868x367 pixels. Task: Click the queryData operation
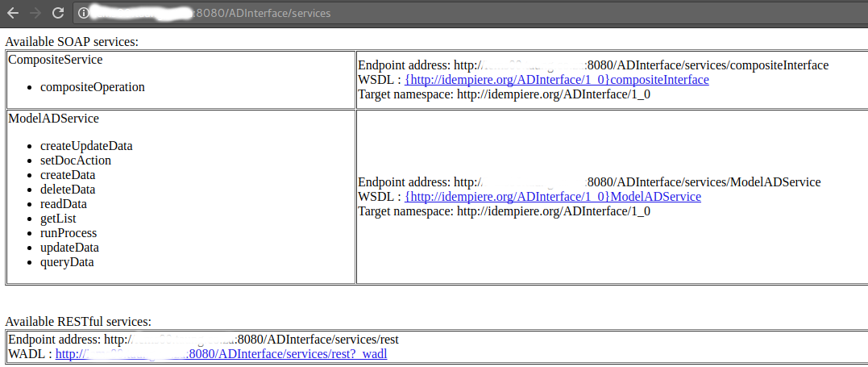67,262
